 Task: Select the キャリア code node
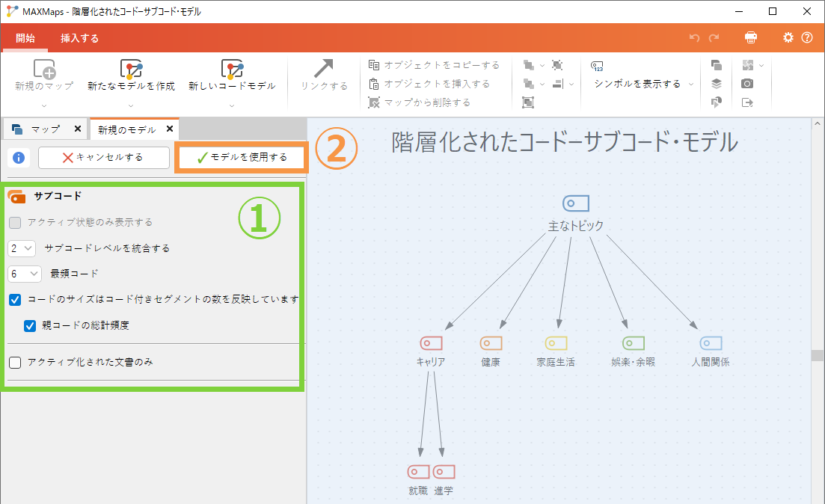[431, 343]
